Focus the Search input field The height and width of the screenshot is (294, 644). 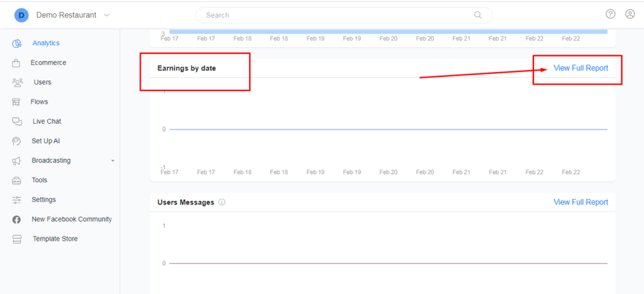click(344, 15)
